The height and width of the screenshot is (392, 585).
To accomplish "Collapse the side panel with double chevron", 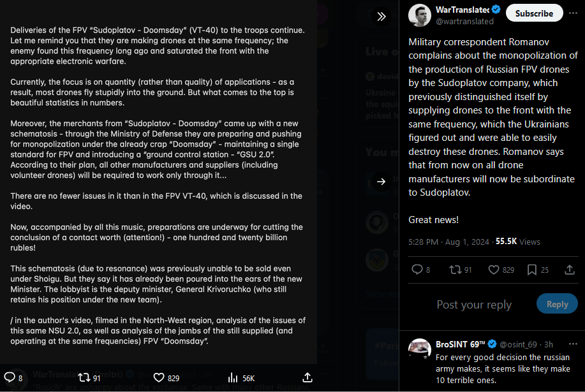I will [x=381, y=17].
